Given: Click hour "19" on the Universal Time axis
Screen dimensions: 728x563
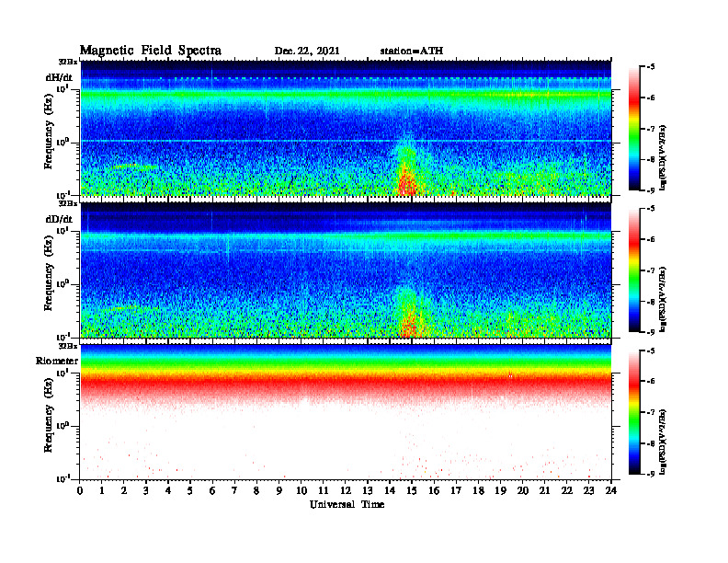Looking at the screenshot, I should coord(500,491).
